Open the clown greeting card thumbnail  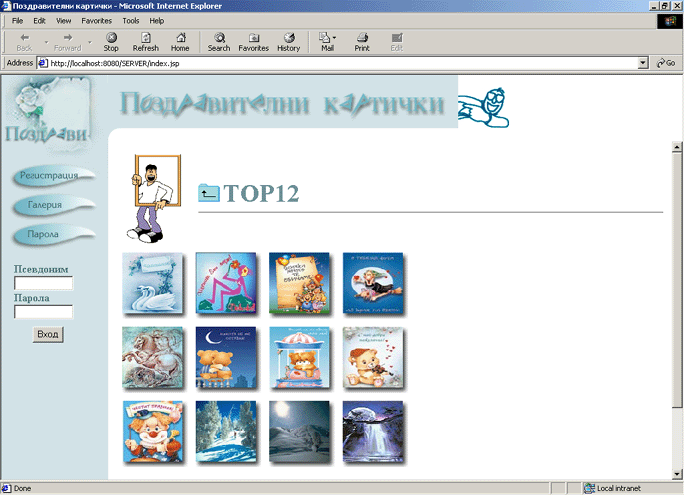pyautogui.click(x=151, y=431)
